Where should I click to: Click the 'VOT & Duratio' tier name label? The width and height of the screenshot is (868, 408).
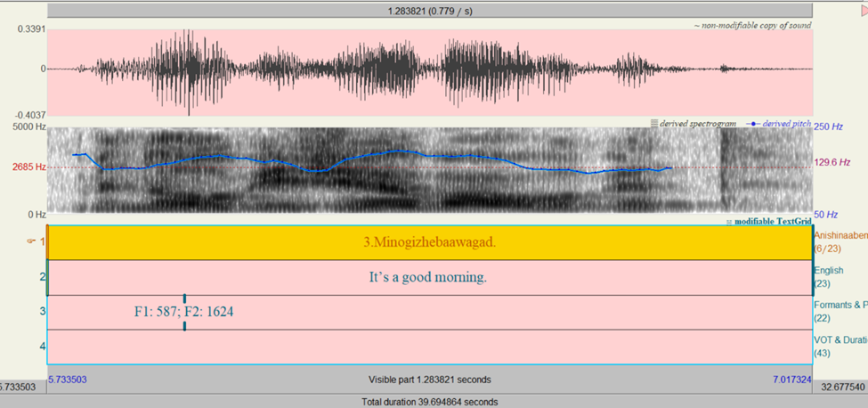pos(841,340)
